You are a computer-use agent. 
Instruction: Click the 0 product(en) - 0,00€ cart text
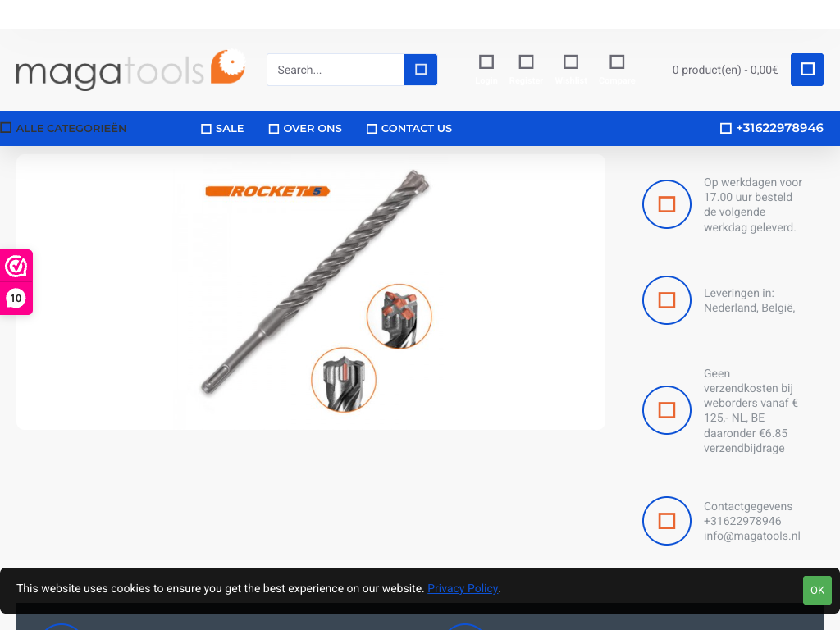(x=725, y=71)
